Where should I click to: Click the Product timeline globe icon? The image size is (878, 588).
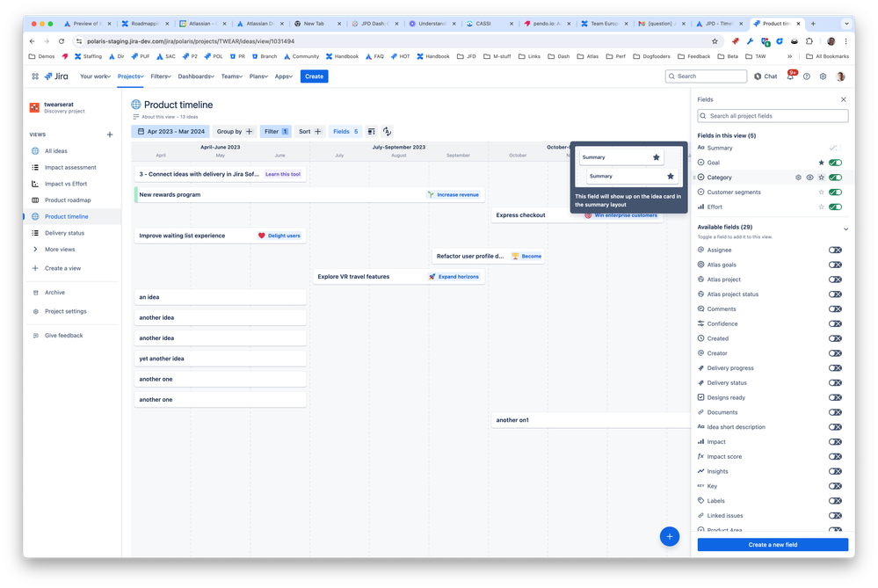point(136,105)
